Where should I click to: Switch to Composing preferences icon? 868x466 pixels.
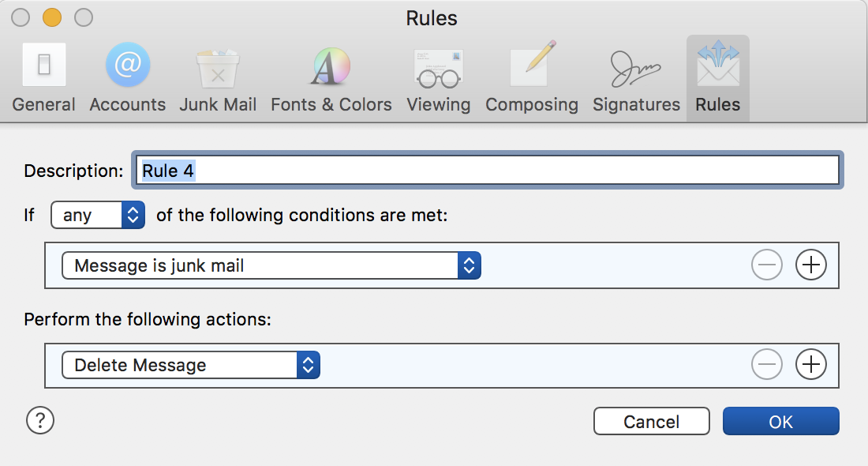click(532, 66)
